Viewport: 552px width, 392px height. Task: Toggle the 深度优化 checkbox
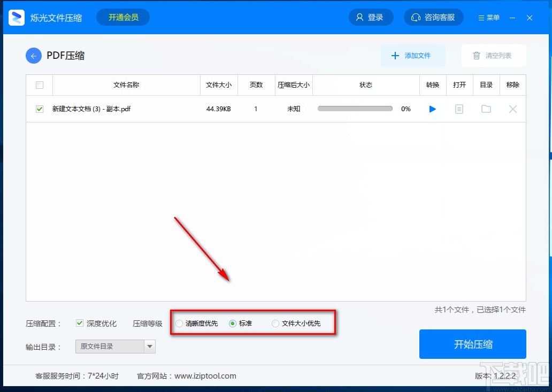pos(80,323)
